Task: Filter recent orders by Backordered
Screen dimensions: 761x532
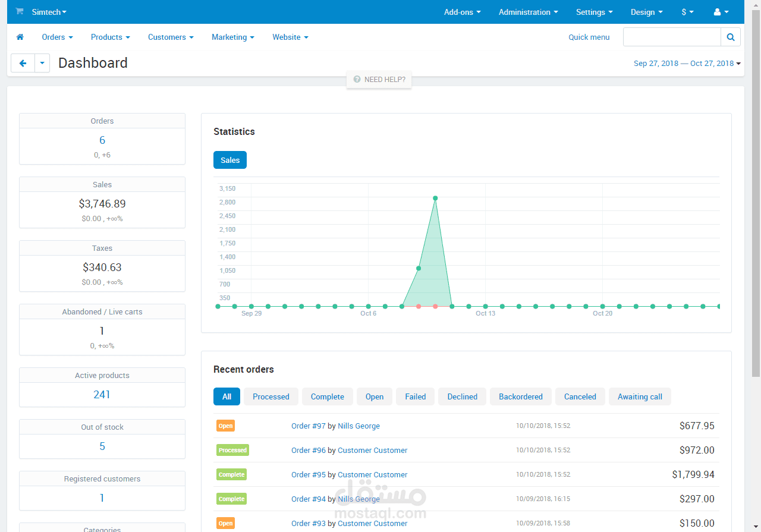Action: (x=521, y=396)
